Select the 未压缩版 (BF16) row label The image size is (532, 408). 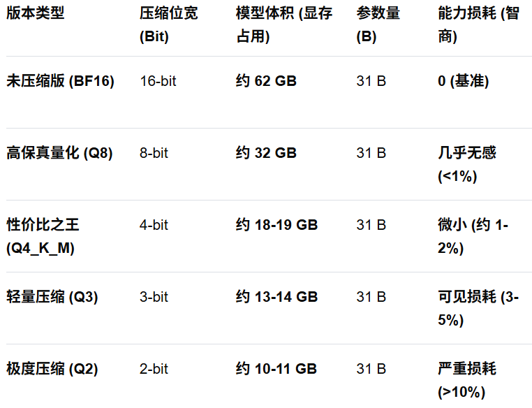(x=60, y=81)
